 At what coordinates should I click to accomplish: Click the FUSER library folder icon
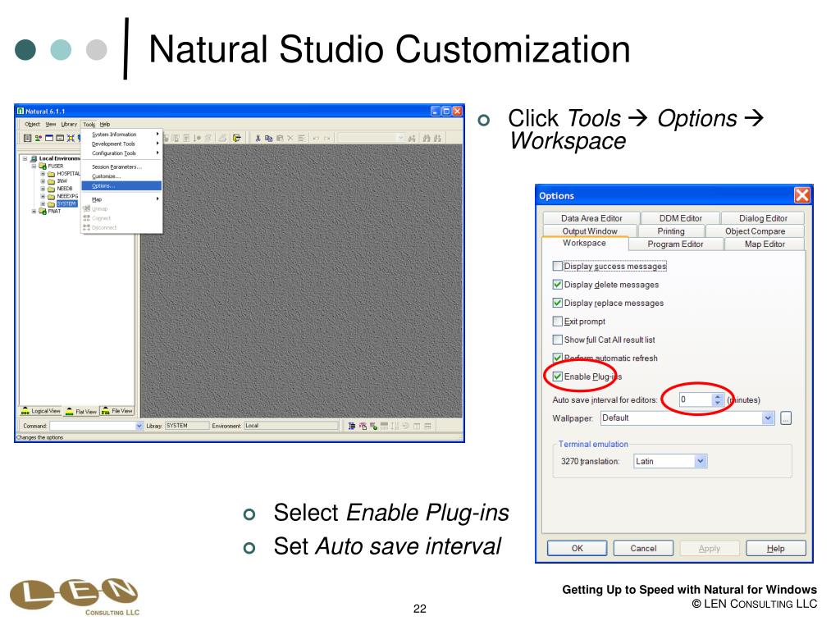pos(43,166)
